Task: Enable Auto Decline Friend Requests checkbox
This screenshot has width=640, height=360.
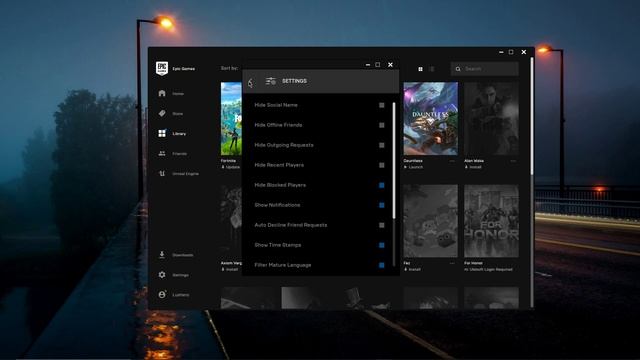Action: point(382,225)
